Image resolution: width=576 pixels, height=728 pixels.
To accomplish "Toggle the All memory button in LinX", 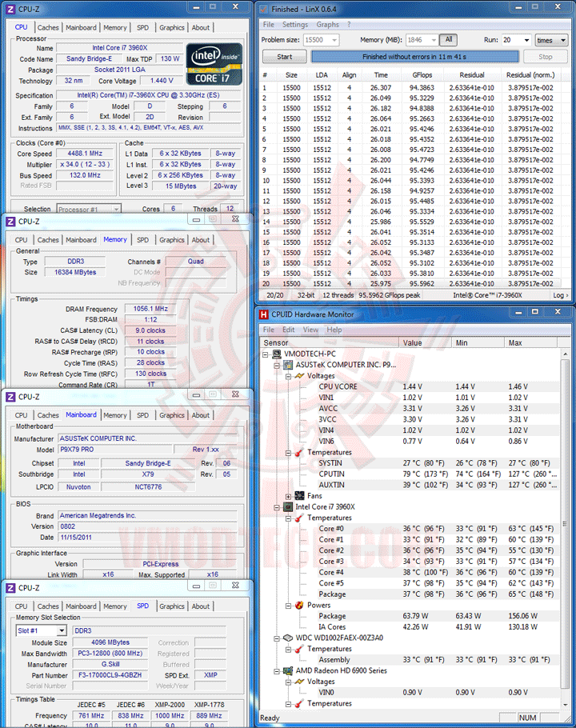I will [x=448, y=40].
